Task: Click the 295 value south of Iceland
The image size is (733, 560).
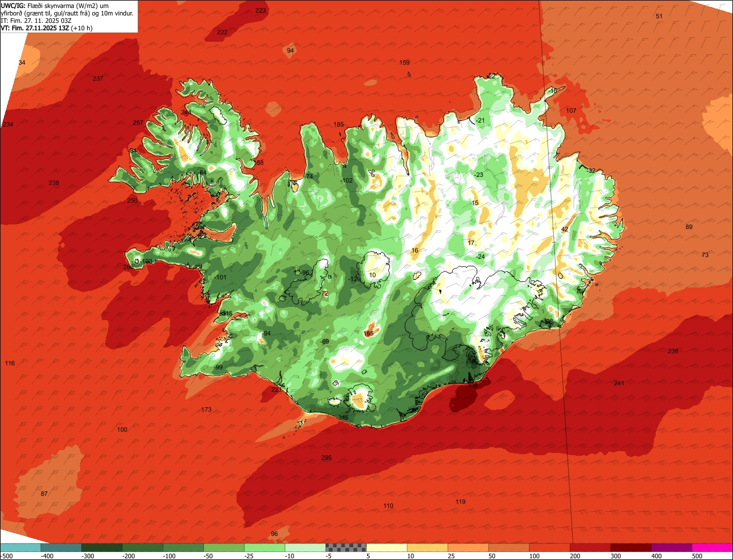Action: tap(326, 458)
